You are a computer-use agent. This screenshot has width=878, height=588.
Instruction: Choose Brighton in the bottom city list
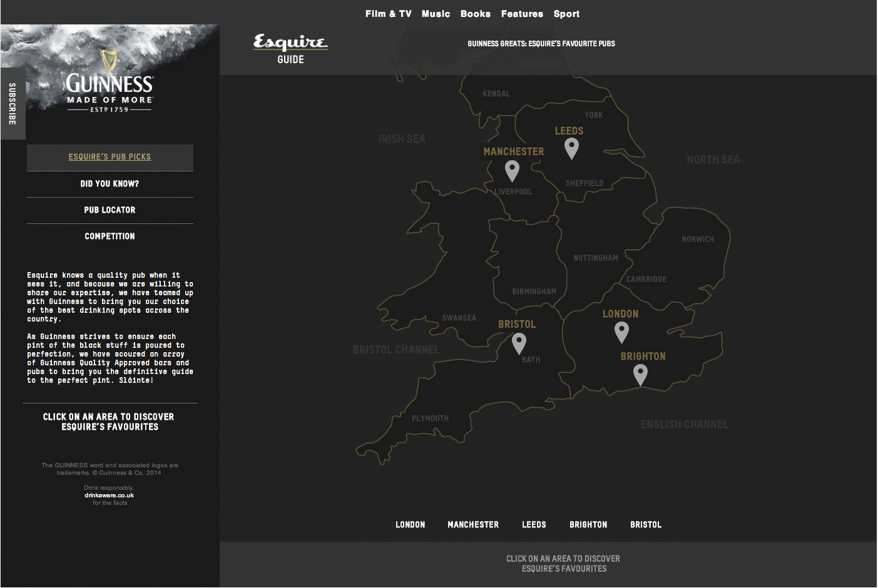[x=588, y=525]
